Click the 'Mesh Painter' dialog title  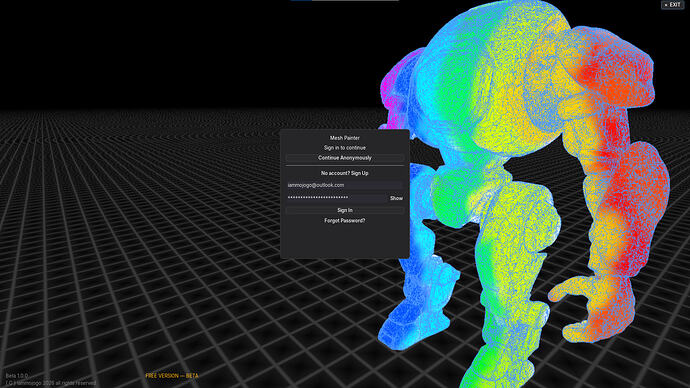click(x=345, y=138)
